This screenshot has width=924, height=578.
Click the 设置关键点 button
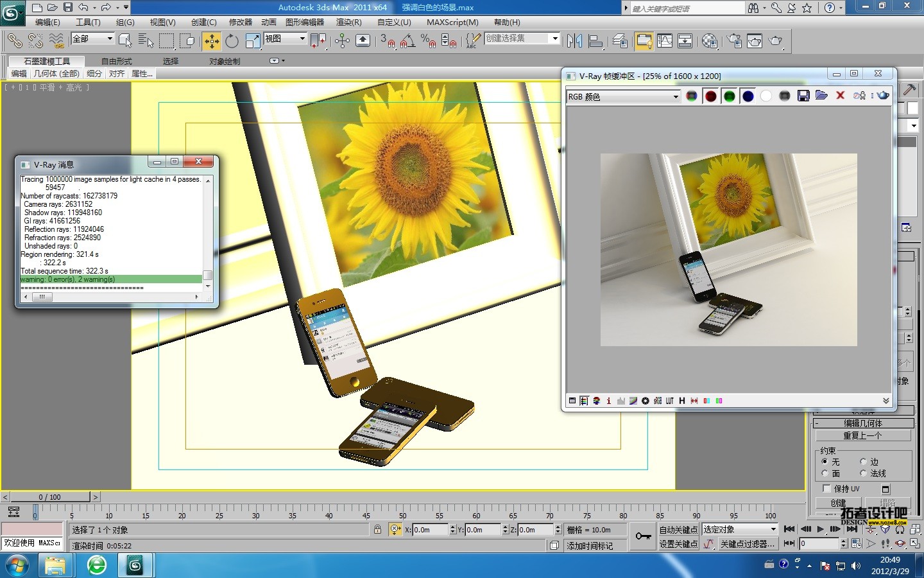pos(678,544)
